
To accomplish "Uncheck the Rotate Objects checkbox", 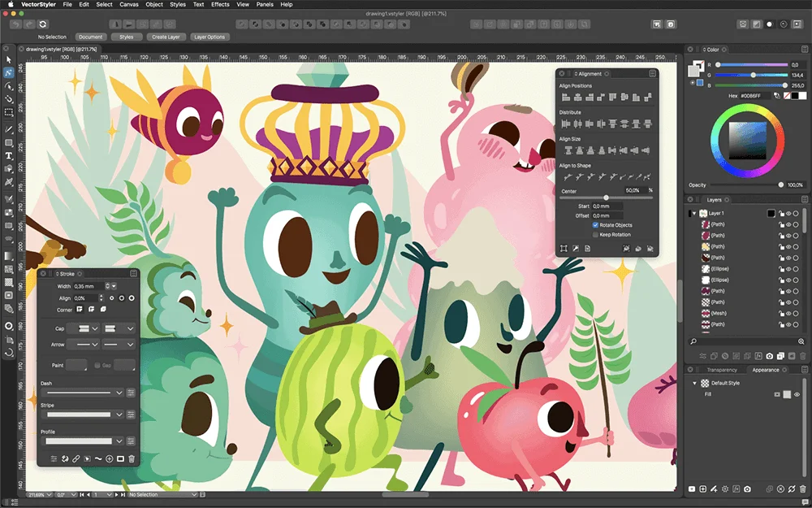I will (x=595, y=225).
